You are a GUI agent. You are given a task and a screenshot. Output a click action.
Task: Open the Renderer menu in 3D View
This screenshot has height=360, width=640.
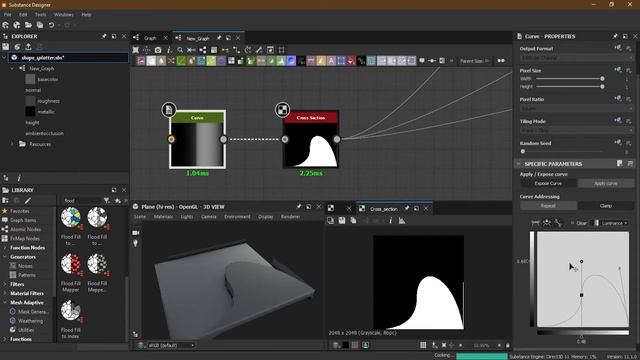[x=290, y=217]
